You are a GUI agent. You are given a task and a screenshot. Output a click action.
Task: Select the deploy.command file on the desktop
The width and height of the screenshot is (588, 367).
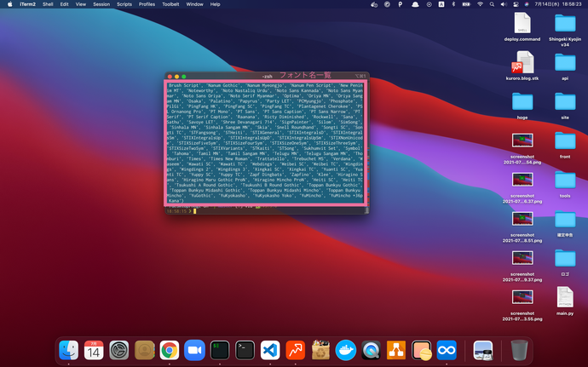(522, 23)
